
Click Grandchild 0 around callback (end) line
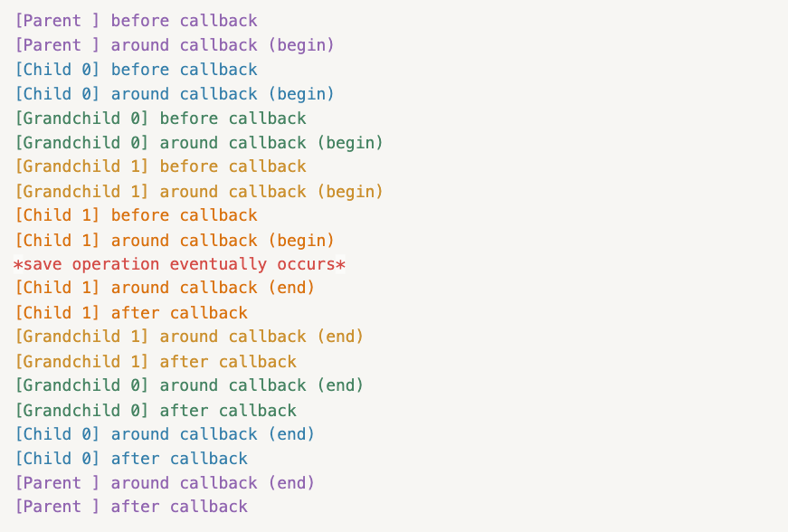[189, 385]
